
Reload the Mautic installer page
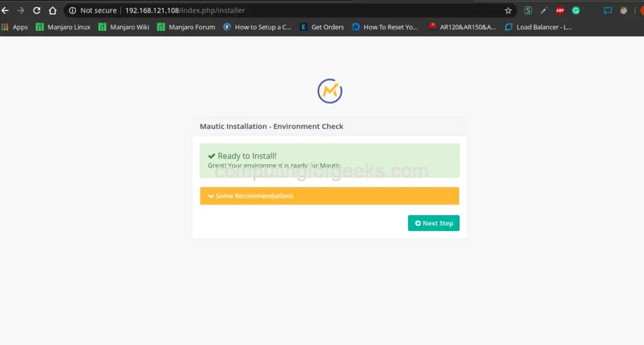(36, 11)
